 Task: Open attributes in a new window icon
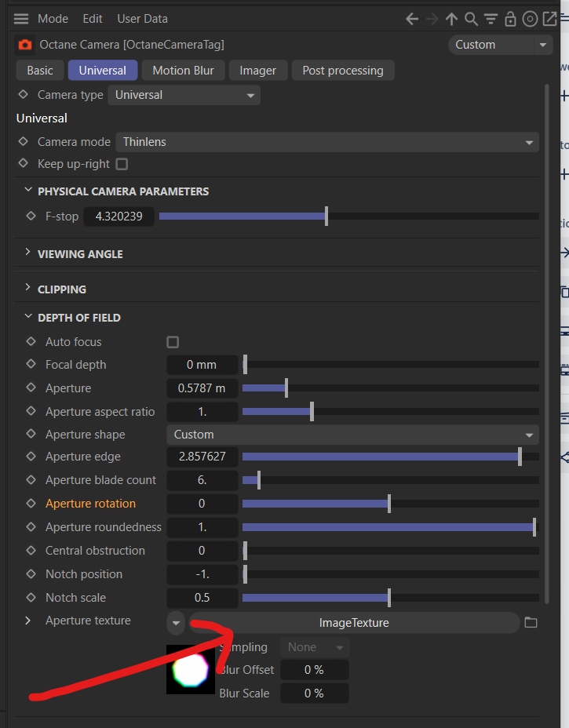click(548, 19)
